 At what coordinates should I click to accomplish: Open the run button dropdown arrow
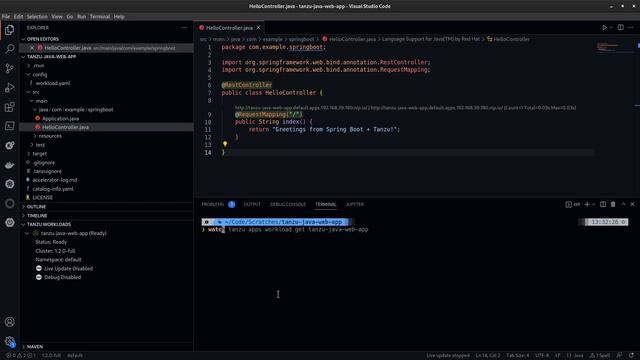click(x=611, y=28)
